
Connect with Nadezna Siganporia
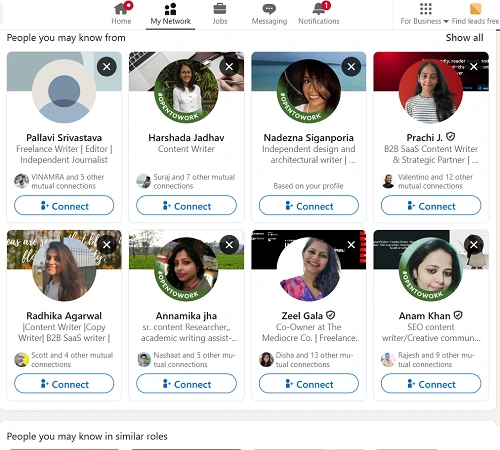click(309, 205)
